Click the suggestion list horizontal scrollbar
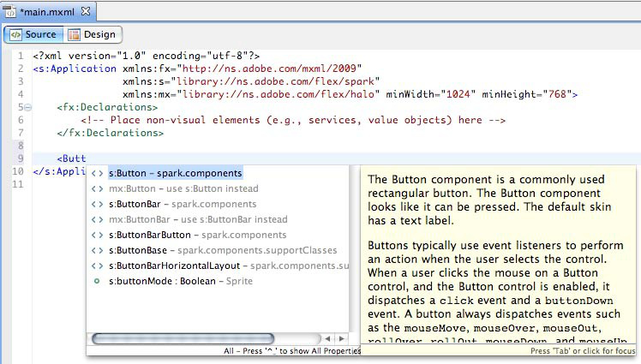641x364 pixels. pyautogui.click(x=182, y=339)
